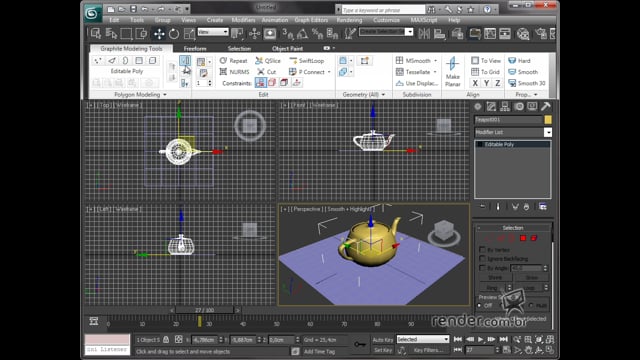Click the SwiftLoop tool
The height and width of the screenshot is (360, 640).
[307, 60]
